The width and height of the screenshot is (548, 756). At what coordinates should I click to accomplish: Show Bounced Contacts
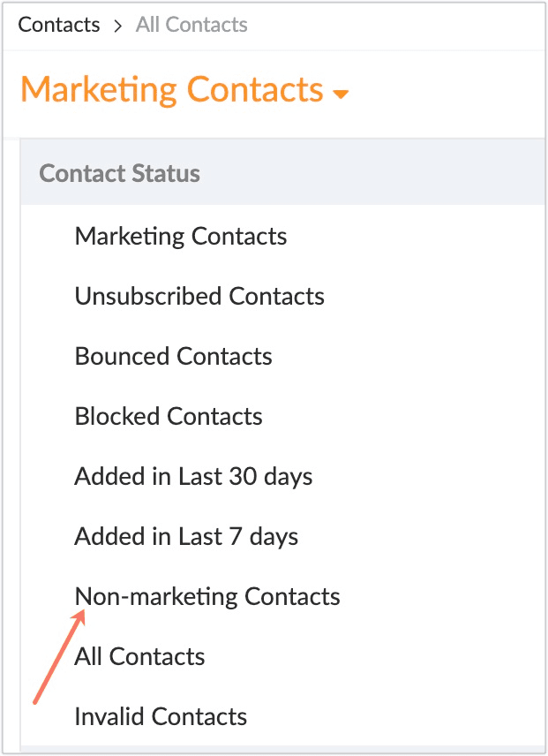(174, 356)
